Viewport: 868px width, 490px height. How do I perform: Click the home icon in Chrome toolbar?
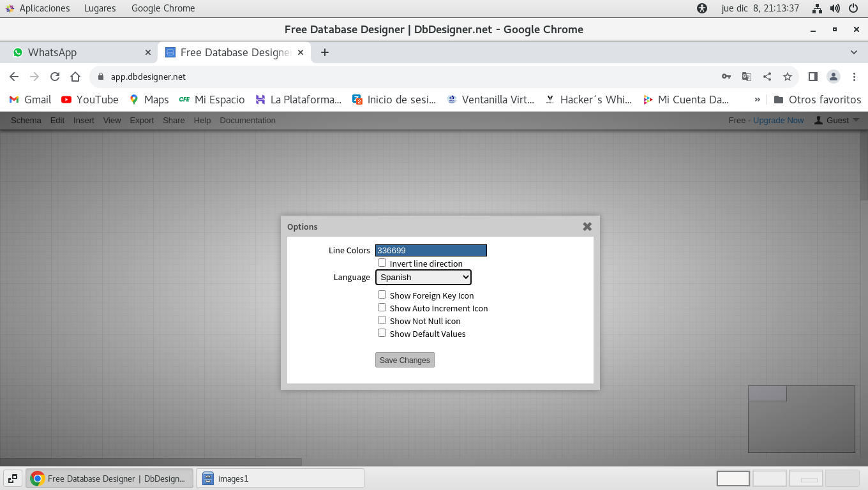pyautogui.click(x=75, y=77)
